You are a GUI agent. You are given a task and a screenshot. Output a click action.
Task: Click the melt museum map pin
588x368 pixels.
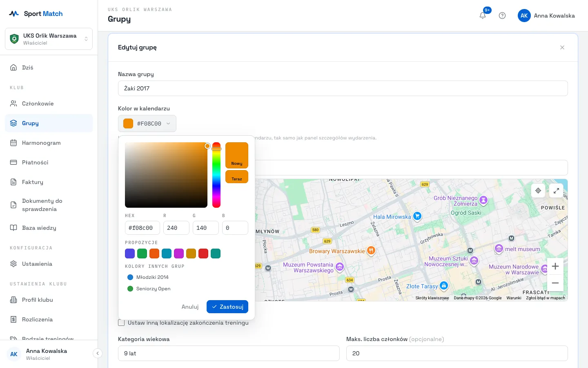click(x=499, y=248)
